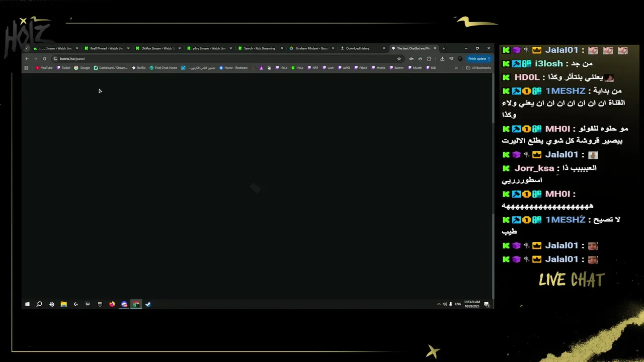Open the ak90l bookmark
This screenshot has height=362, width=644.
pos(344,68)
